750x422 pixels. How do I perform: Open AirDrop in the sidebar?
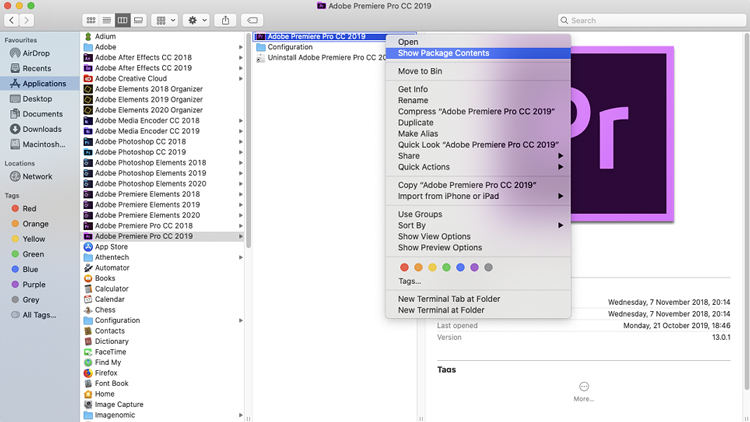click(x=36, y=53)
